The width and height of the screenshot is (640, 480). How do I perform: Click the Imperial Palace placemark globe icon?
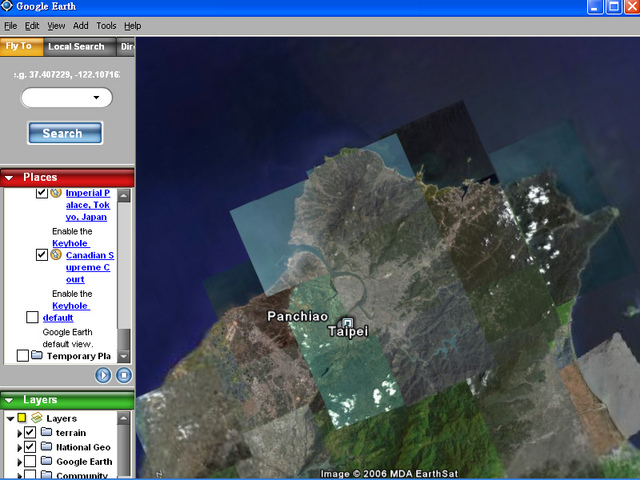point(56,192)
